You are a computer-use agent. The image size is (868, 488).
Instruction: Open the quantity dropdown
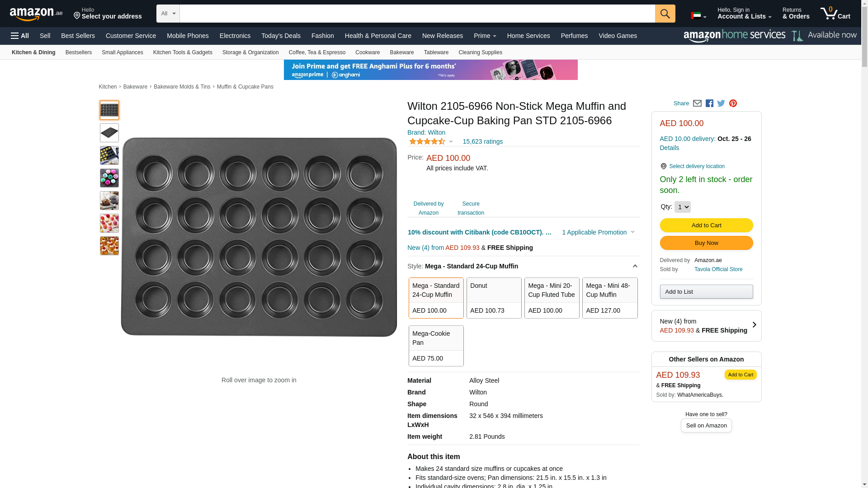tap(682, 207)
